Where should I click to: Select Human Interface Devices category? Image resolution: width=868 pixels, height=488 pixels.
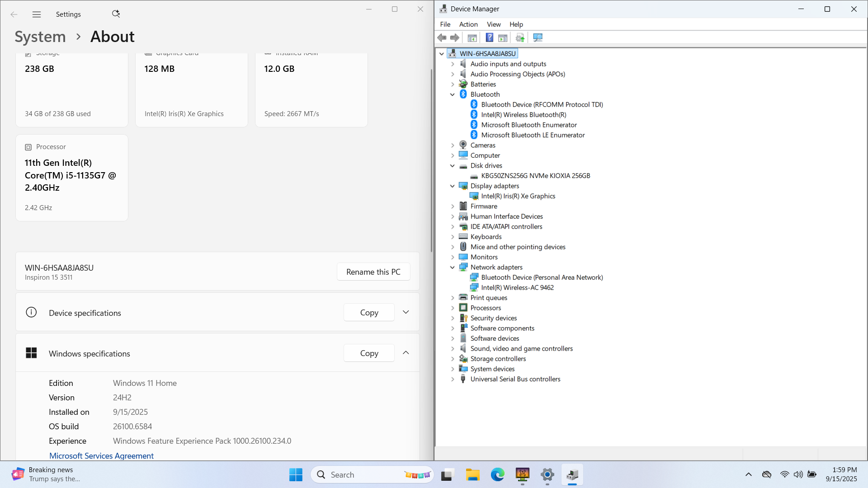pos(506,216)
